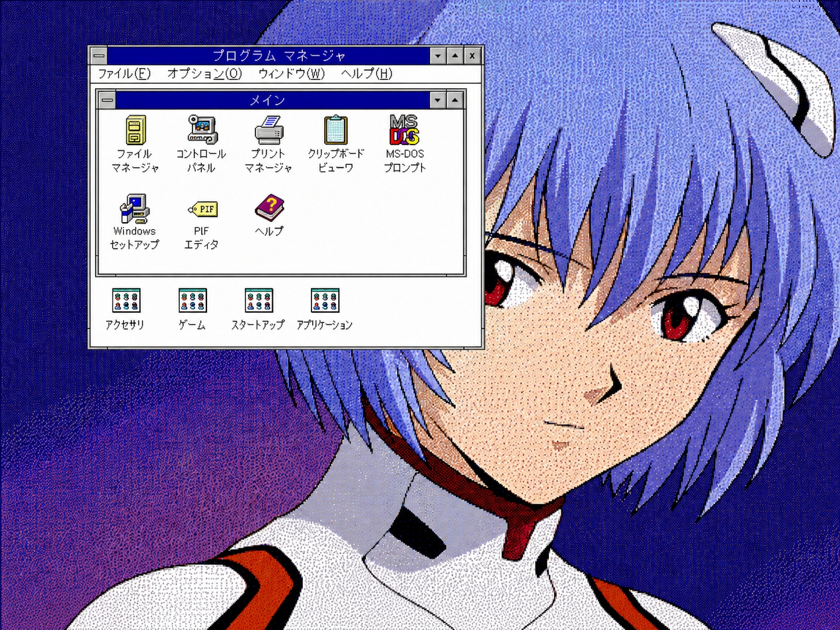
Task: Click the メイン group title bar
Action: [x=273, y=100]
